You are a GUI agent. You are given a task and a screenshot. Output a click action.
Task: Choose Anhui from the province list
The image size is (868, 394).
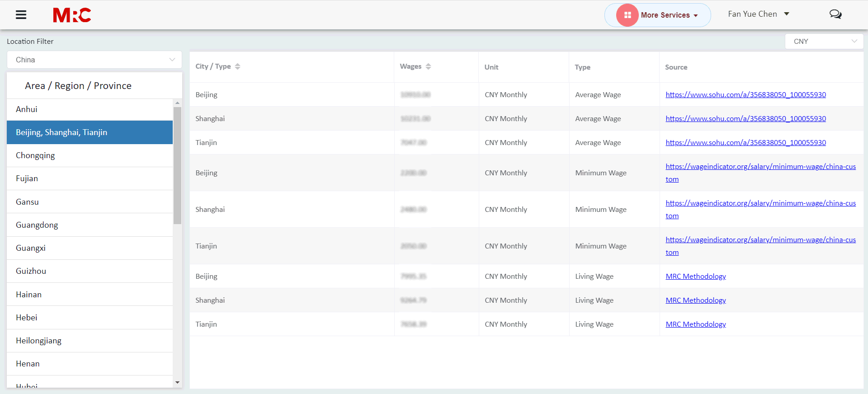click(x=27, y=109)
